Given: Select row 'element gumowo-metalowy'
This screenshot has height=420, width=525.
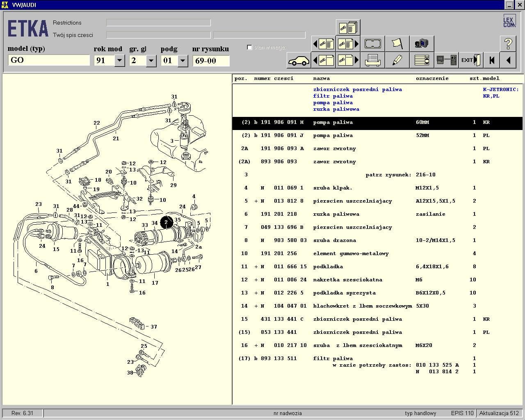Looking at the screenshot, I should (x=377, y=253).
